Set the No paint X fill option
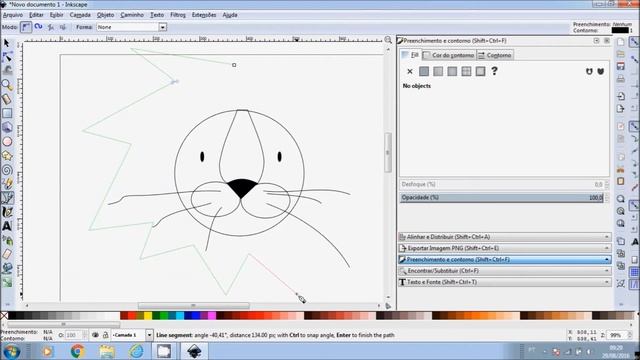The image size is (640, 360). (410, 71)
